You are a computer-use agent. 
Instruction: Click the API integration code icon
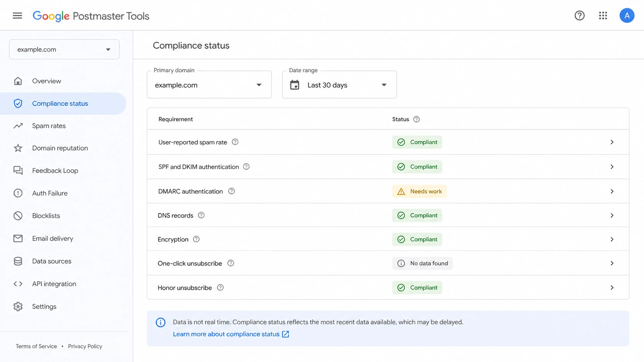pos(18,284)
